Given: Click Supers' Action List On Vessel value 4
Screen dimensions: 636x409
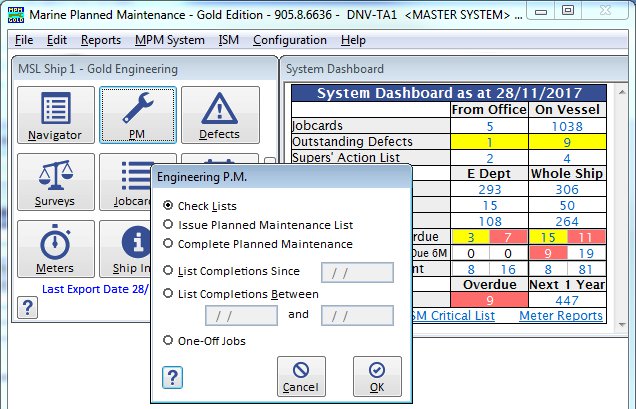Looking at the screenshot, I should pyautogui.click(x=567, y=158).
